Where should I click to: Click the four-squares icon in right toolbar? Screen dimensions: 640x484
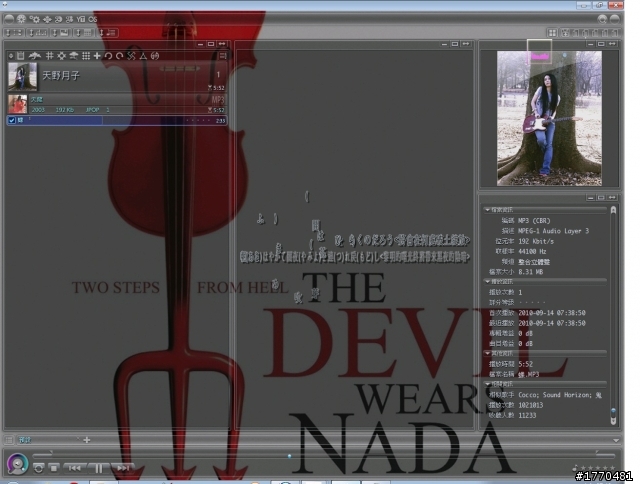click(552, 33)
